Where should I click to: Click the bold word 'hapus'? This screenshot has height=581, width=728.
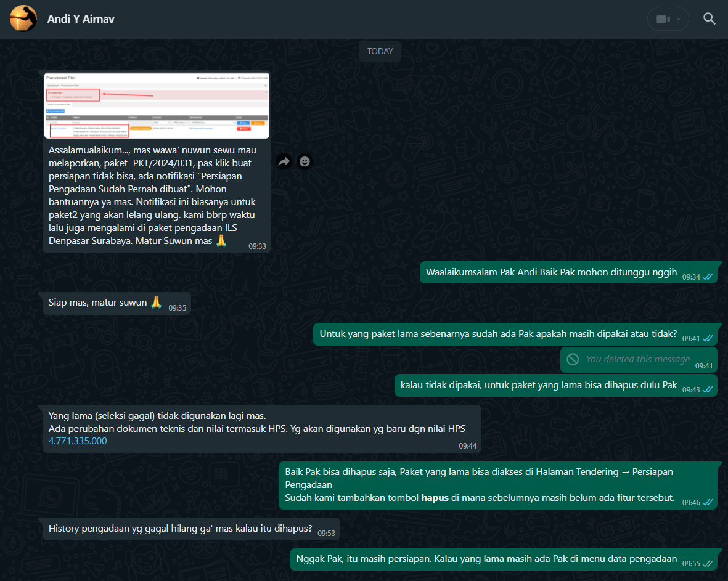(x=435, y=498)
